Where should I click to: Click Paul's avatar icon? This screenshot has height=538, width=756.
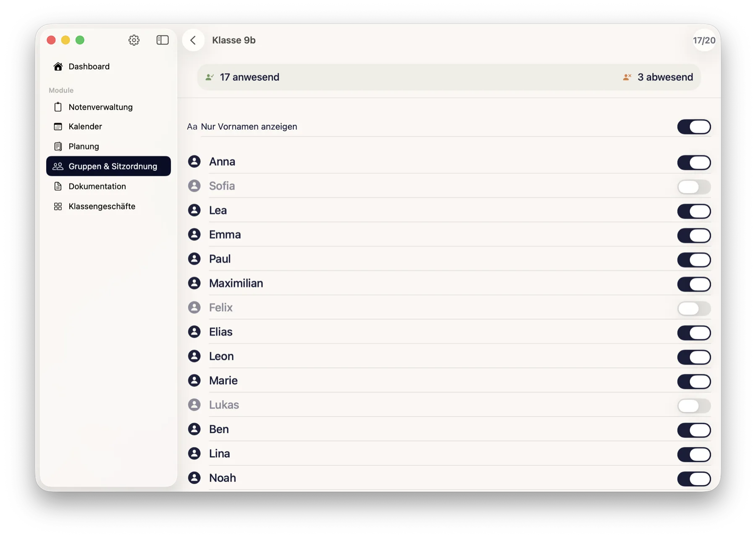pyautogui.click(x=194, y=259)
